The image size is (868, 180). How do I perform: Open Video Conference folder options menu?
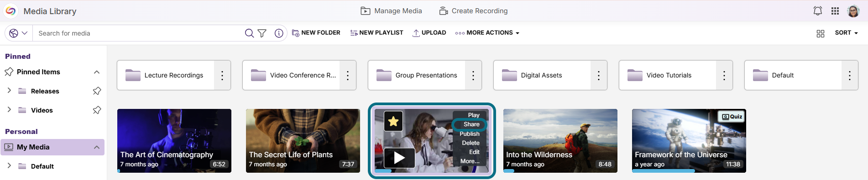pyautogui.click(x=348, y=75)
